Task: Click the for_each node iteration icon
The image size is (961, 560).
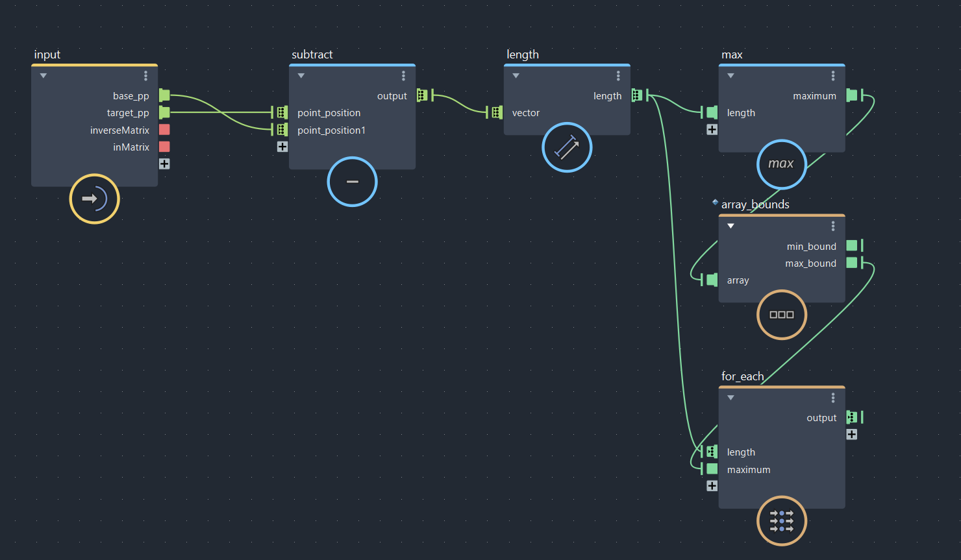Action: tap(782, 520)
